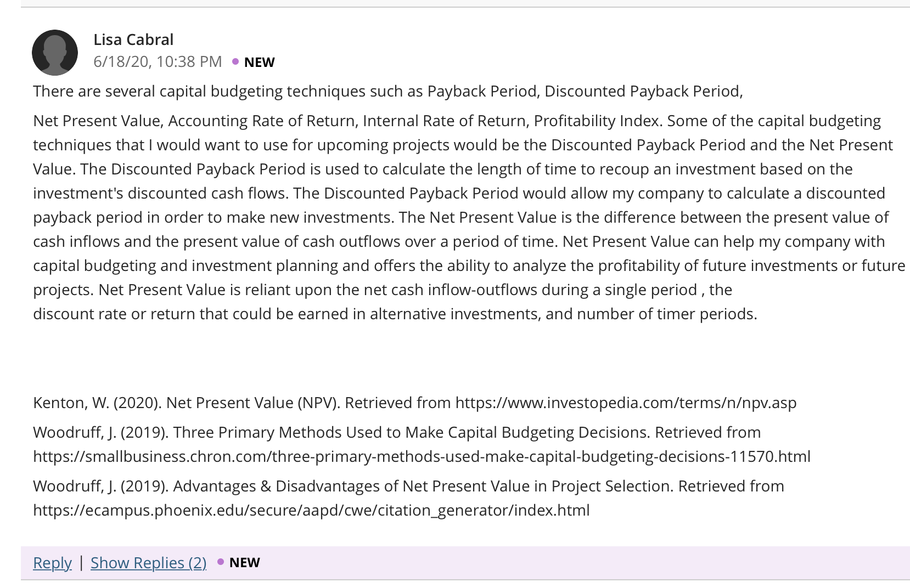Click the ecampus.phoenix.edu citation generator URL
Viewport: 910px width, 588px height.
click(311, 510)
